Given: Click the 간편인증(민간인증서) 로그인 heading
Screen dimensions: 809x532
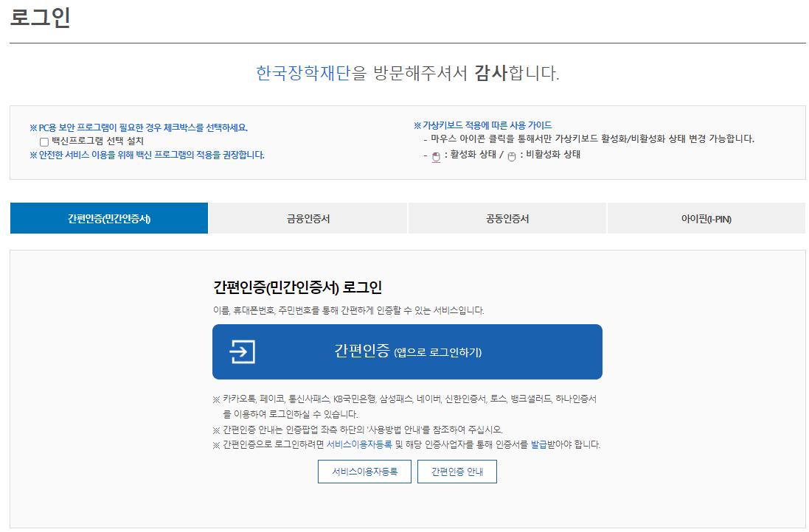Looking at the screenshot, I should click(298, 287).
